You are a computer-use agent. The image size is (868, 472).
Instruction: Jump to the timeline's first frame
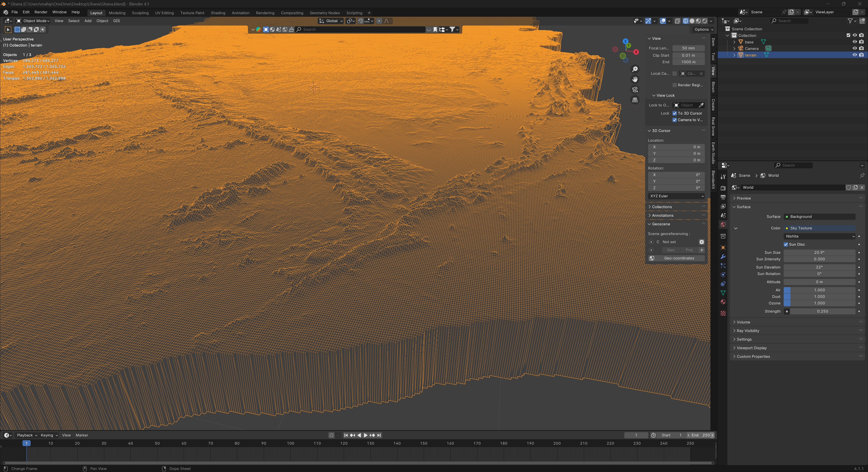point(346,435)
